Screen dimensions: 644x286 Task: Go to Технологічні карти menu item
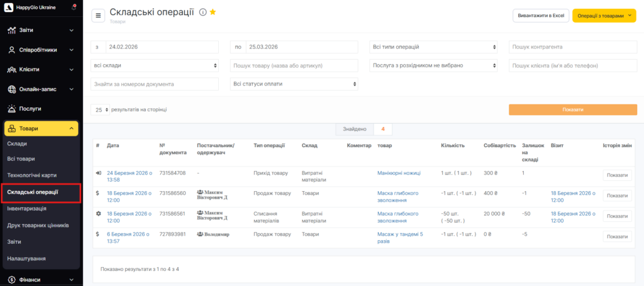click(32, 174)
